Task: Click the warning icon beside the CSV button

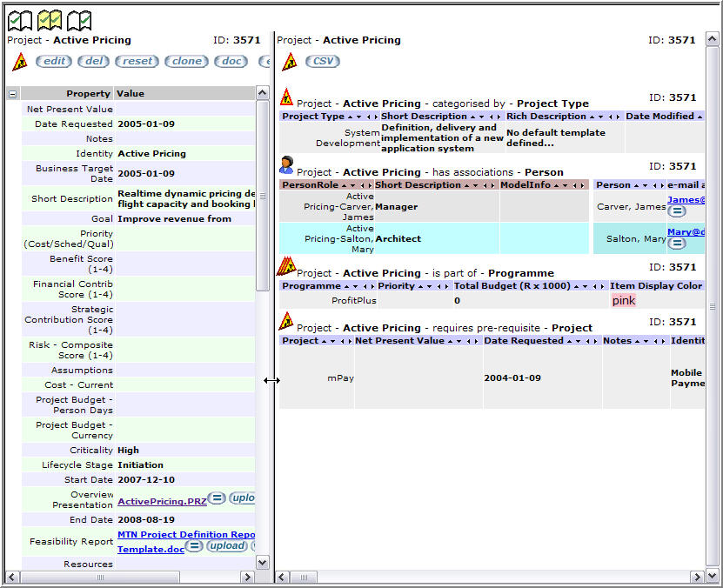Action: pyautogui.click(x=289, y=61)
